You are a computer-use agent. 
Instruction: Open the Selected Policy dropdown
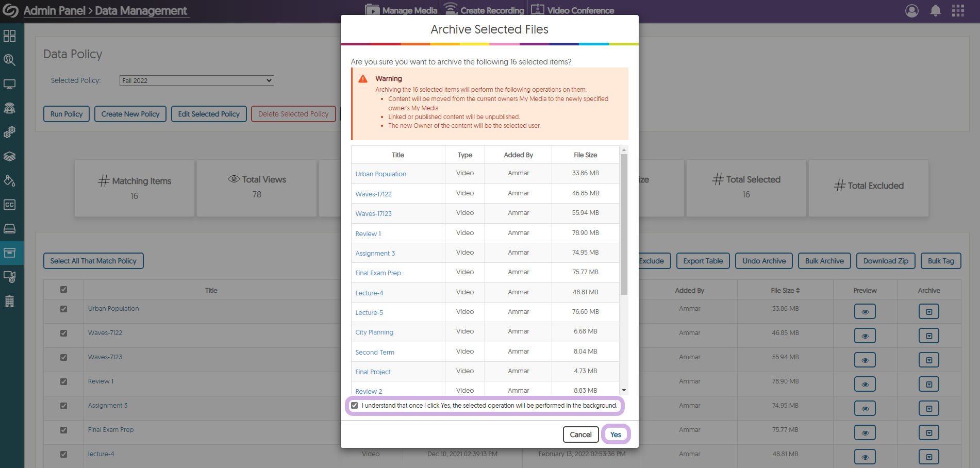click(196, 80)
